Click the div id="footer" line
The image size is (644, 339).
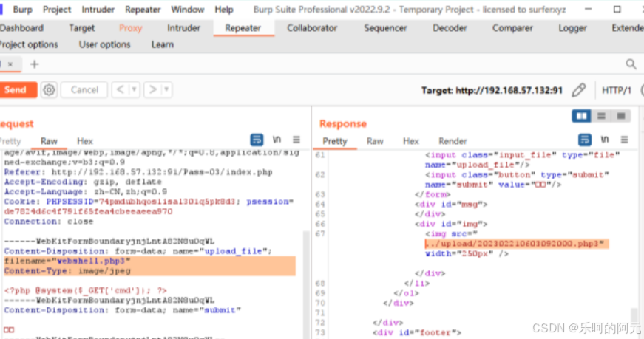(417, 332)
